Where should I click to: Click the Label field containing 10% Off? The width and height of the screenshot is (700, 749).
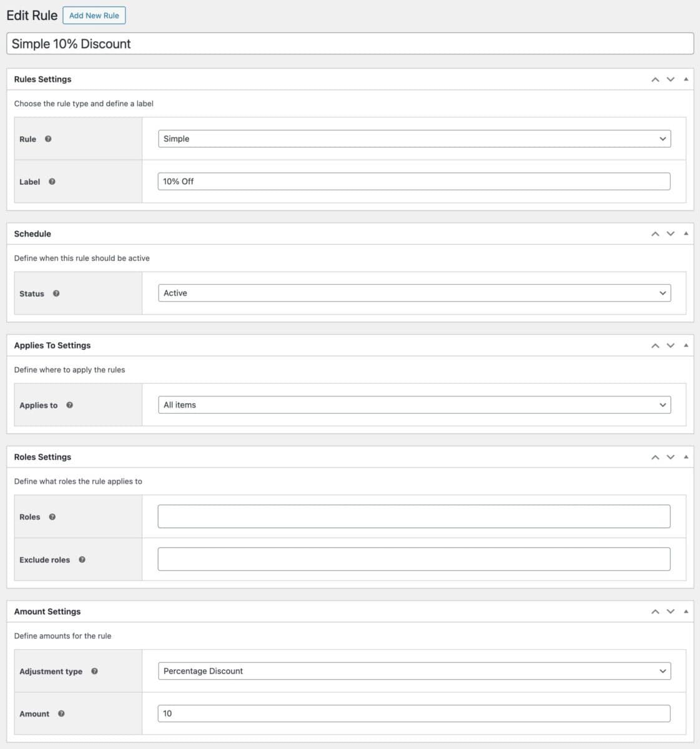tap(414, 182)
